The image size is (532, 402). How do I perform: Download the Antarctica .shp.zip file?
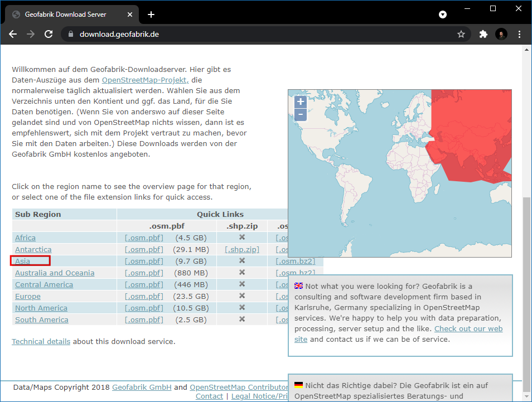(242, 249)
